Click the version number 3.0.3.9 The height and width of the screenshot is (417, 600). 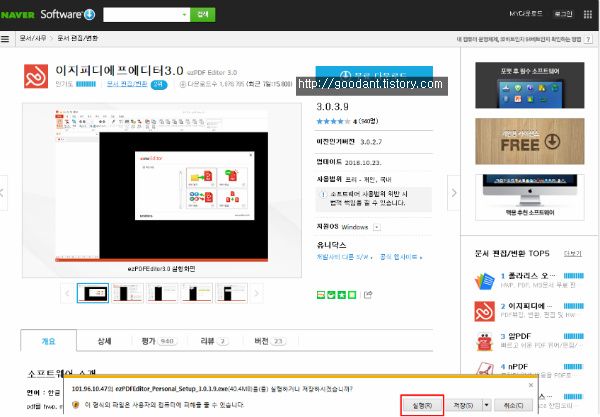point(332,107)
